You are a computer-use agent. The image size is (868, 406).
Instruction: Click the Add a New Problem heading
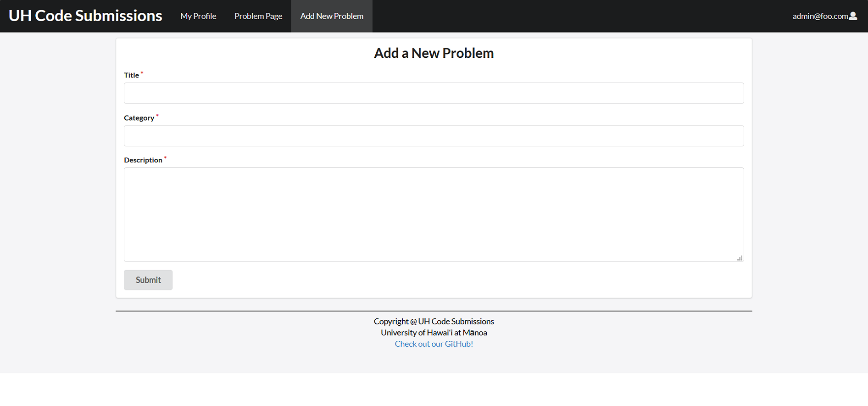tap(434, 53)
